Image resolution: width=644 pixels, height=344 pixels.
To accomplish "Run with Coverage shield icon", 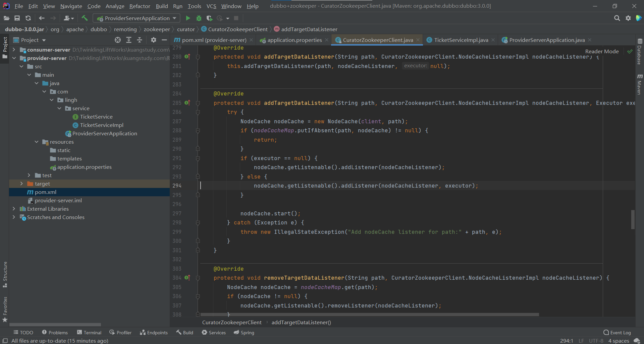I will coord(209,18).
